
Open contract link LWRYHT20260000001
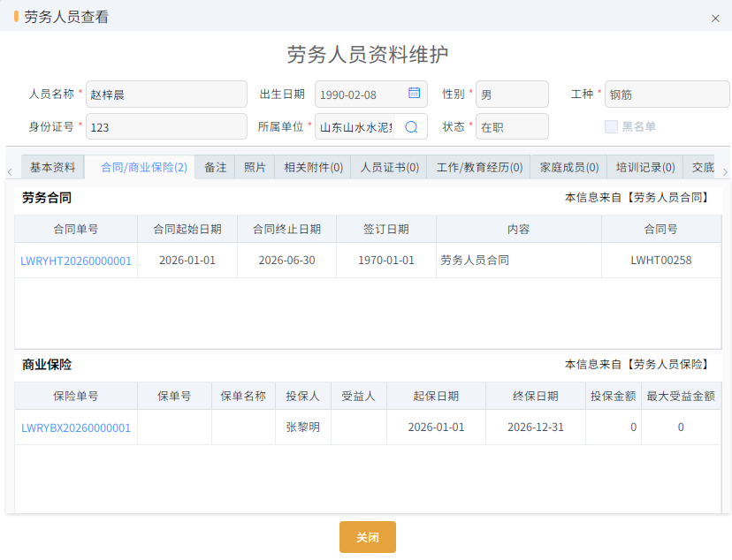pos(76,261)
